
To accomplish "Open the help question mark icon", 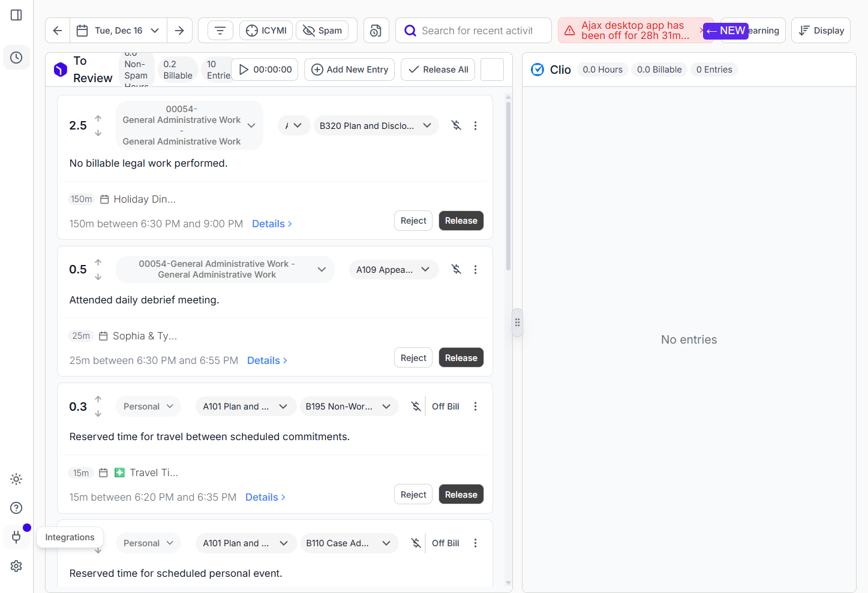I will [x=16, y=508].
